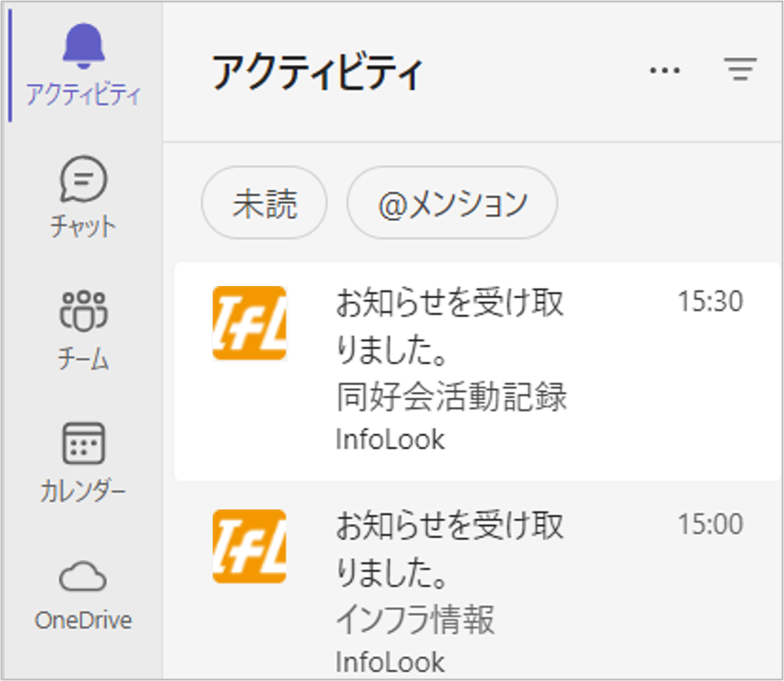Screen dimensions: 784x681
Task: Open the OneDrive cloud icon
Action: point(83,576)
